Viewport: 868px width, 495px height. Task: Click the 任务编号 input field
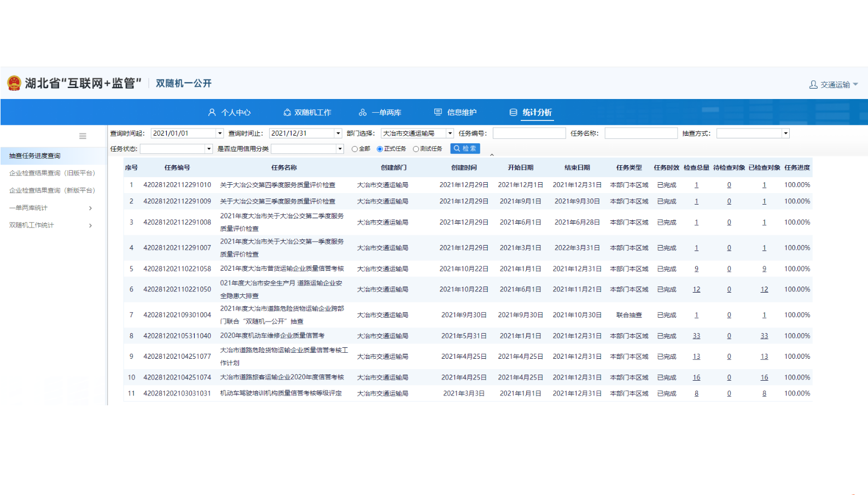(x=529, y=133)
